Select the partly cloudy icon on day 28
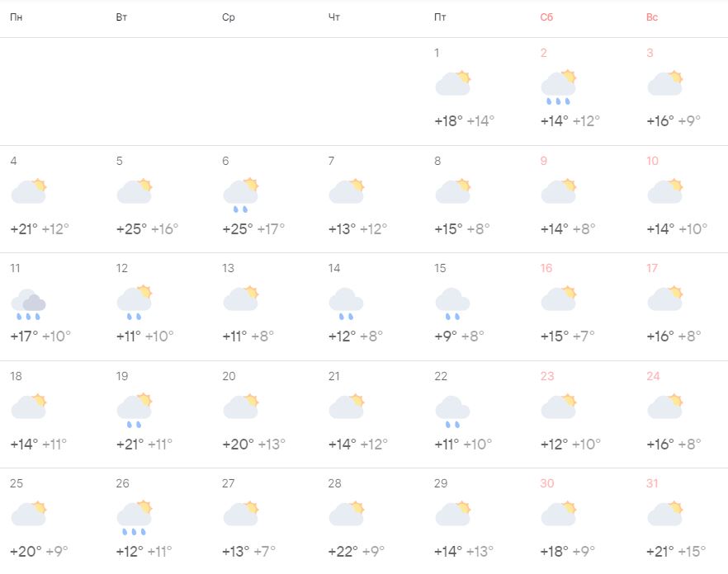 (347, 515)
